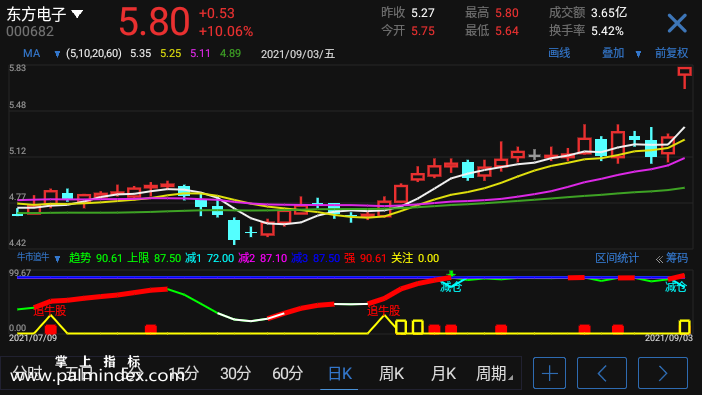Viewport: 702px width, 395px height.
Task: Tap the plus zoom-in button
Action: [x=549, y=373]
